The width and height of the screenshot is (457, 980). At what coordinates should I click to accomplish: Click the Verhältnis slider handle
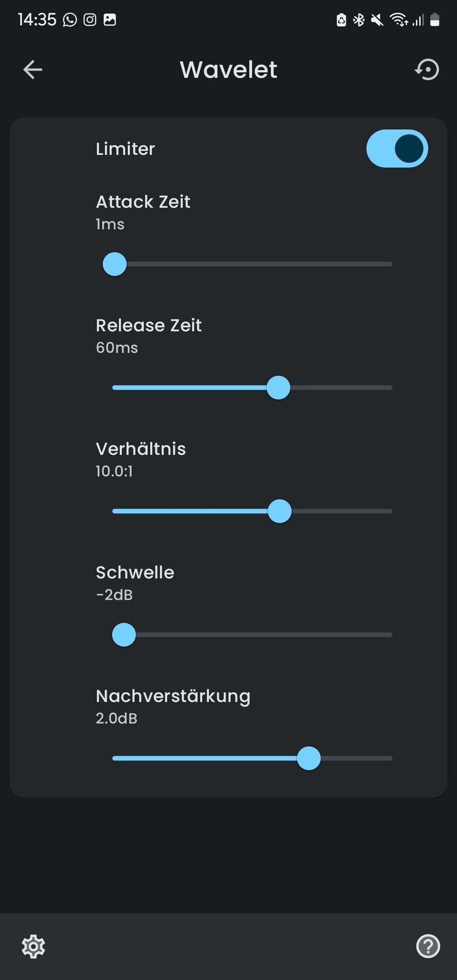pyautogui.click(x=280, y=511)
